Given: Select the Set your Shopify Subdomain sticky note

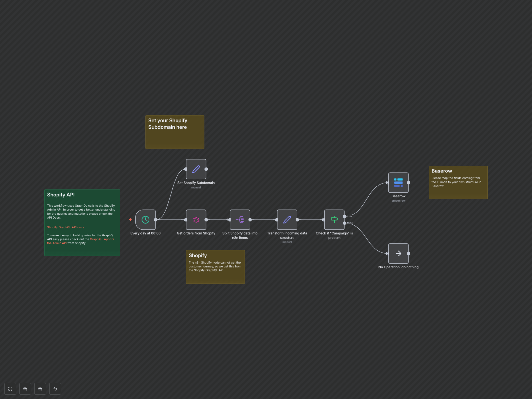Looking at the screenshot, I should click(x=175, y=138).
